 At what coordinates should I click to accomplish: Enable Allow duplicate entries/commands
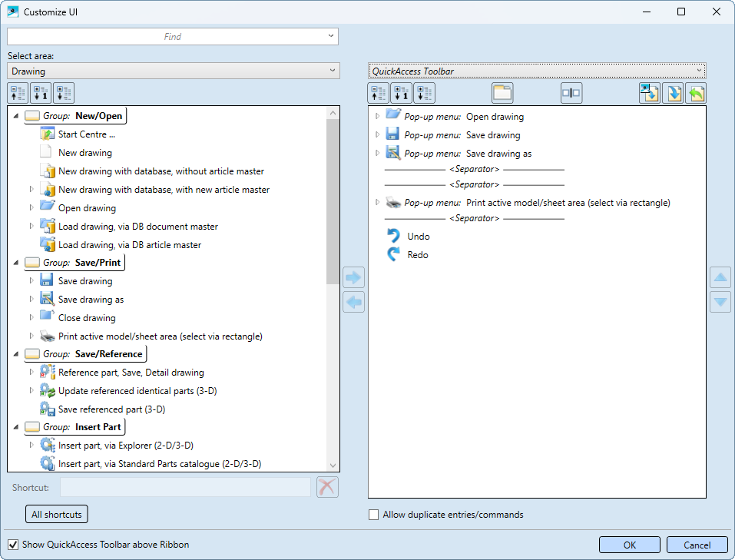374,515
